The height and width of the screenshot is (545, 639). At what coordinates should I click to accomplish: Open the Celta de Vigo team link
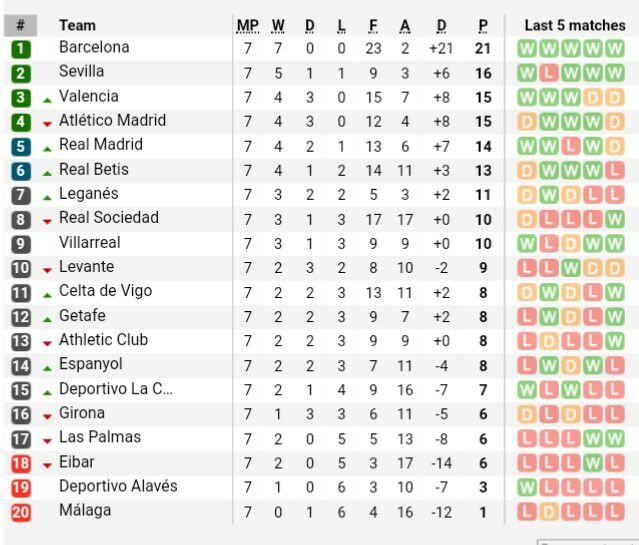tap(106, 291)
